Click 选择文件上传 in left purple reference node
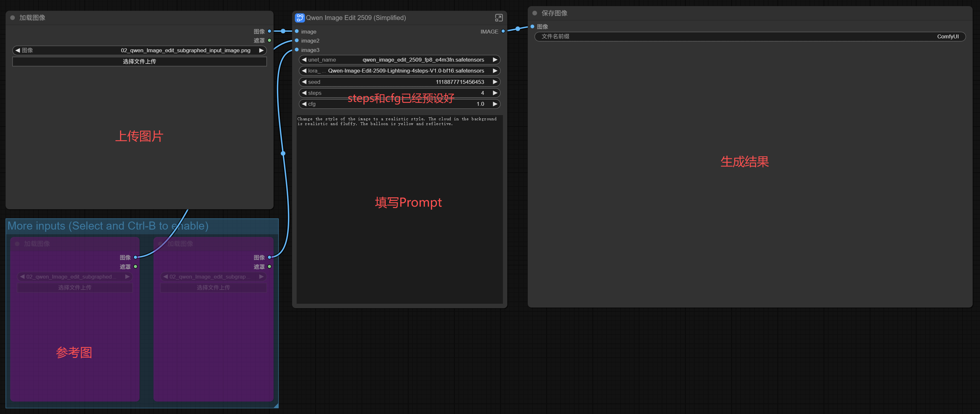Screen dimensions: 980x414 pyautogui.click(x=75, y=287)
